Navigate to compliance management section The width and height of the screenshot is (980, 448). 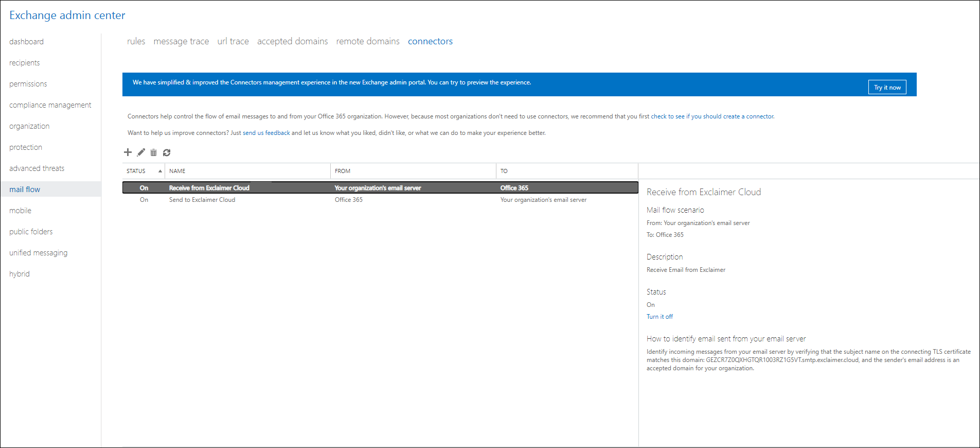click(50, 105)
